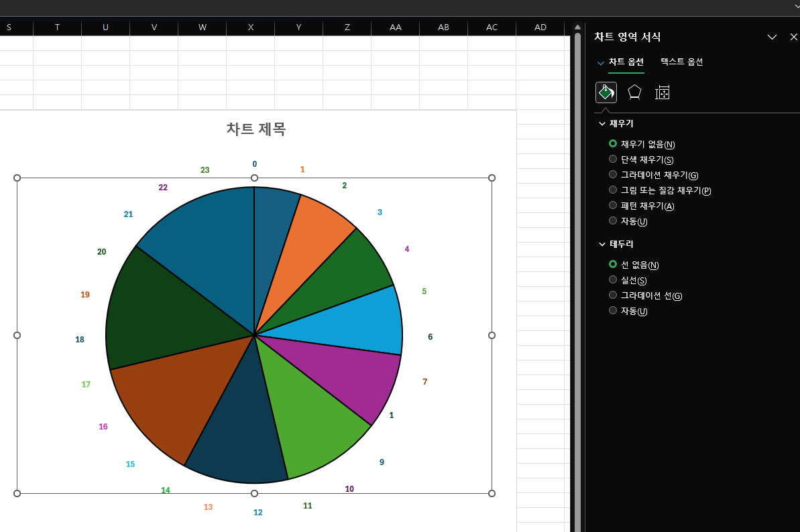Click the vertical scrollbar up arrow
800x532 pixels.
(577, 27)
